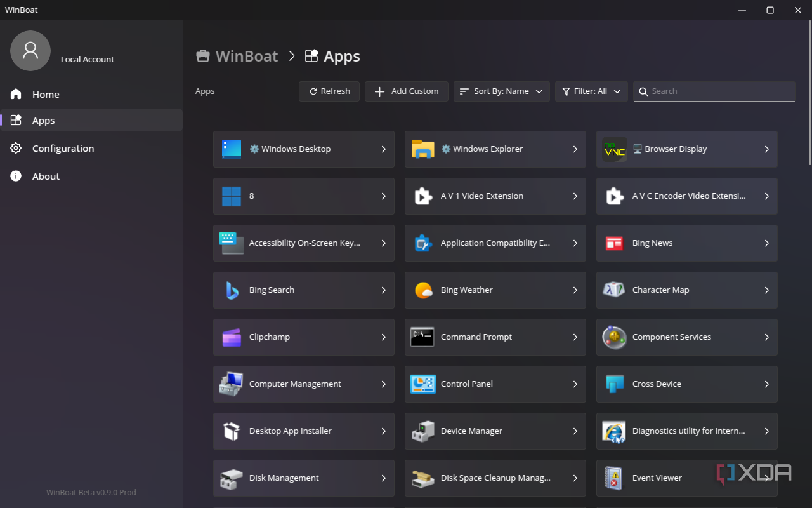Click the Accessibility On-Screen Keyboard icon
Image resolution: width=812 pixels, height=508 pixels.
[232, 243]
